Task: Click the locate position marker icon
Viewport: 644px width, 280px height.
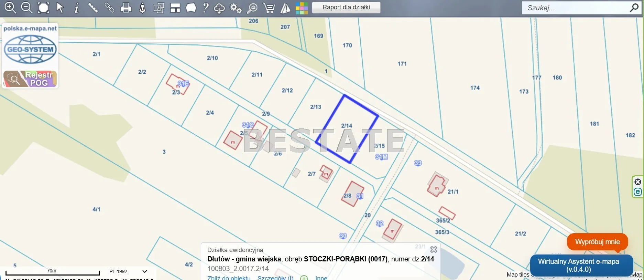Action: [x=142, y=8]
